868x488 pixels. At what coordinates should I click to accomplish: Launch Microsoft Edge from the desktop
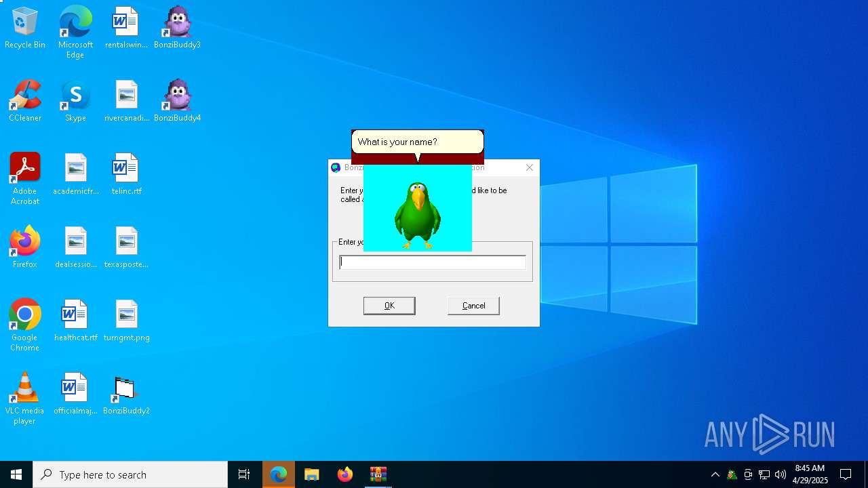click(x=75, y=33)
